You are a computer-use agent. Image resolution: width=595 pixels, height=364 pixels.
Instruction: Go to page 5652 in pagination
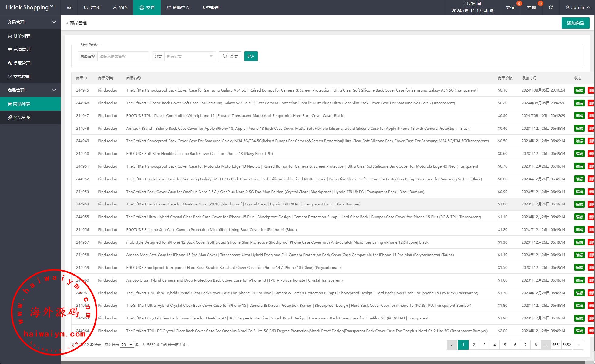[566, 345]
